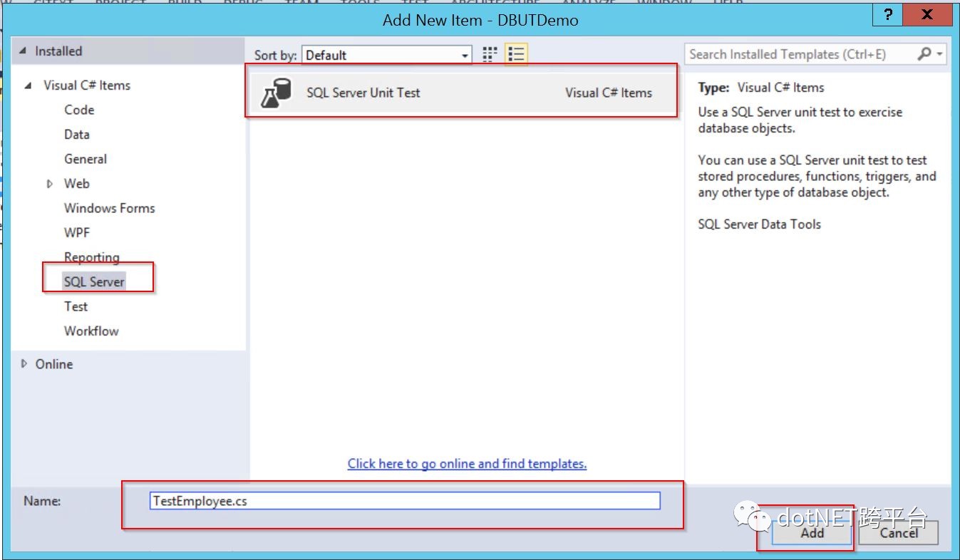This screenshot has height=560, width=960.
Task: Open the Help question mark button
Action: pos(888,15)
